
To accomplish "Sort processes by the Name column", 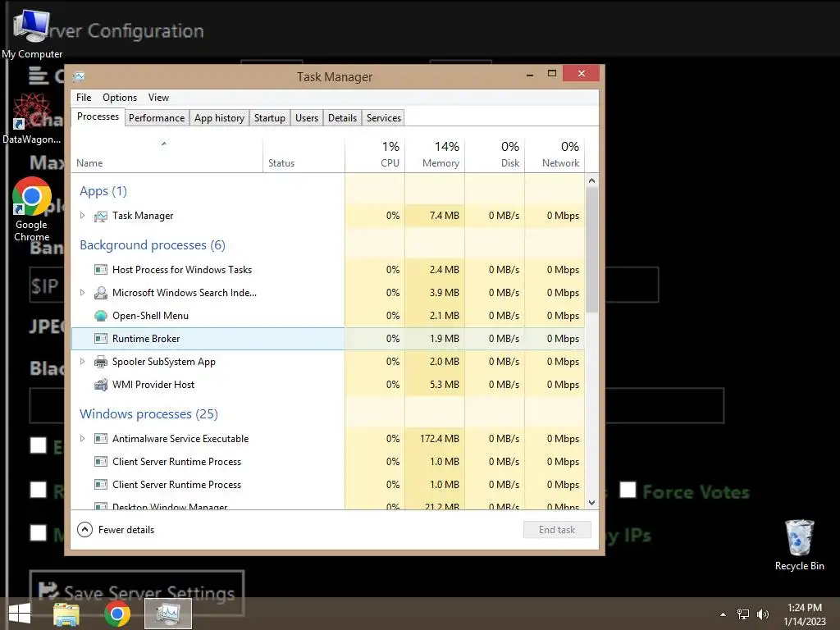I will 167,155.
